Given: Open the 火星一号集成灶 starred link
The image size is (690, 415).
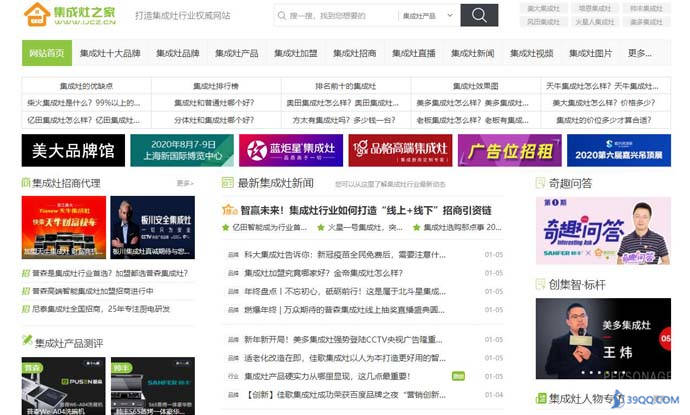Looking at the screenshot, I should pos(365,228).
